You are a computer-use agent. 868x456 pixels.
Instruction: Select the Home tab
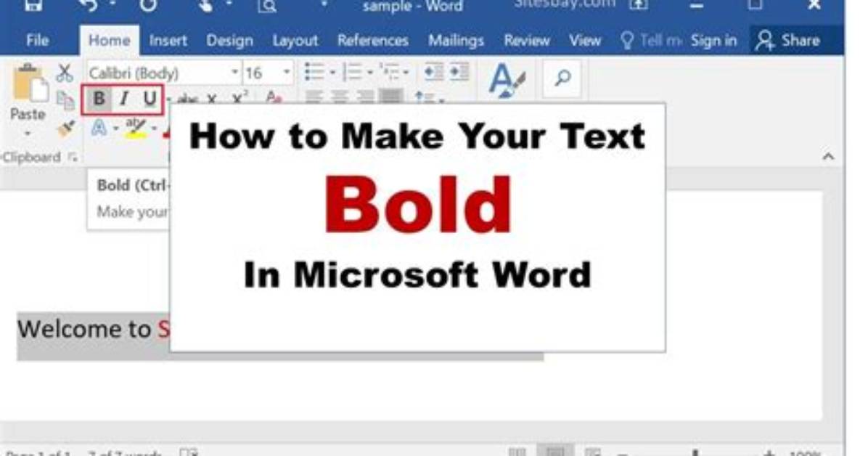click(x=109, y=41)
